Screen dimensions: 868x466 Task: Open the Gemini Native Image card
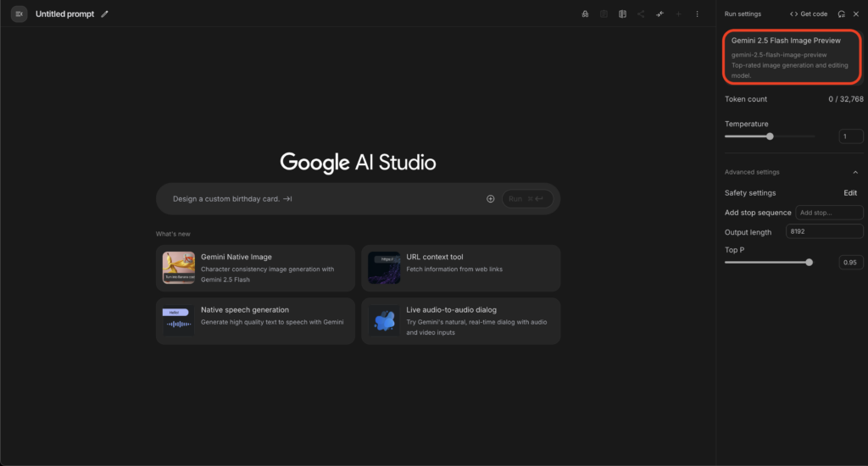(x=255, y=269)
